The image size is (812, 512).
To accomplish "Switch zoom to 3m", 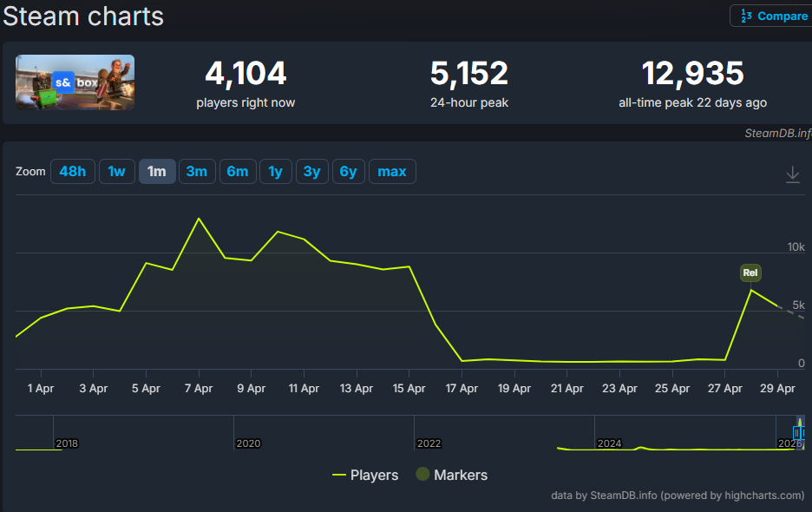I will point(197,172).
